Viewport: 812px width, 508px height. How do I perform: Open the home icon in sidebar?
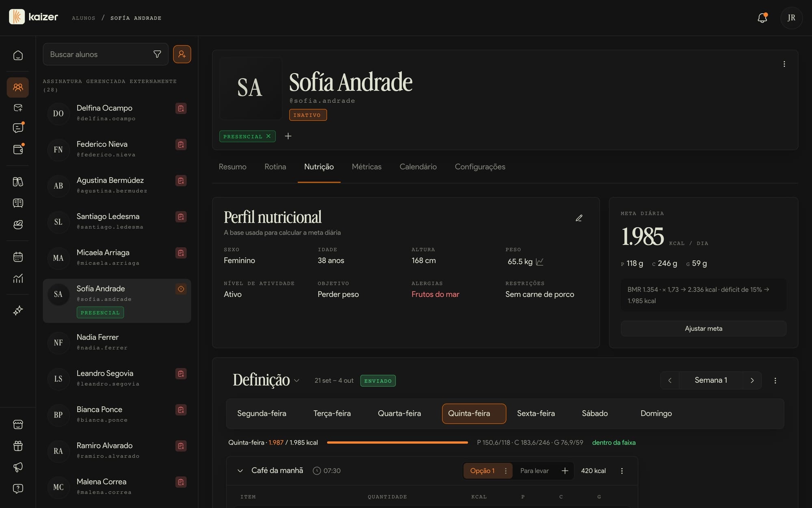point(18,55)
